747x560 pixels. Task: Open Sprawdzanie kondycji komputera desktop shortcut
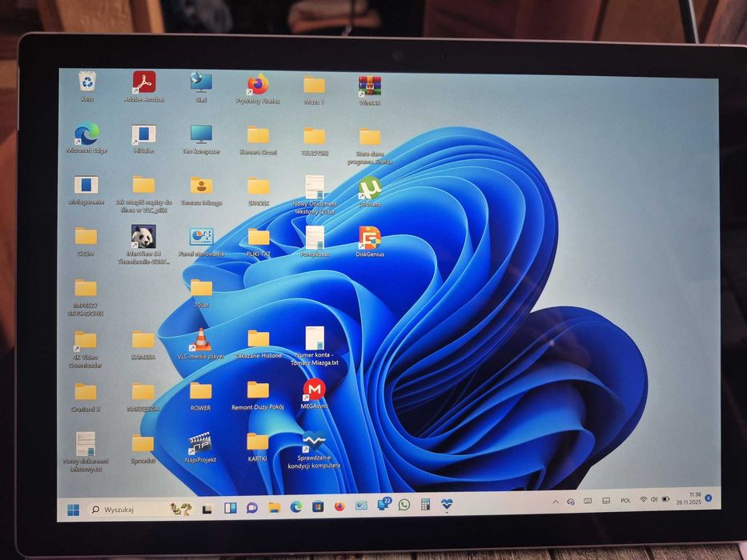click(x=314, y=450)
